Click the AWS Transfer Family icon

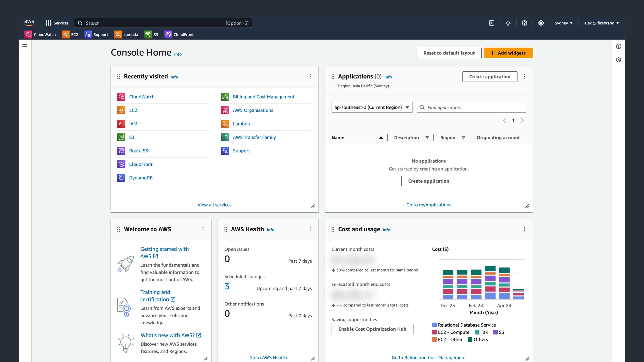(x=225, y=137)
